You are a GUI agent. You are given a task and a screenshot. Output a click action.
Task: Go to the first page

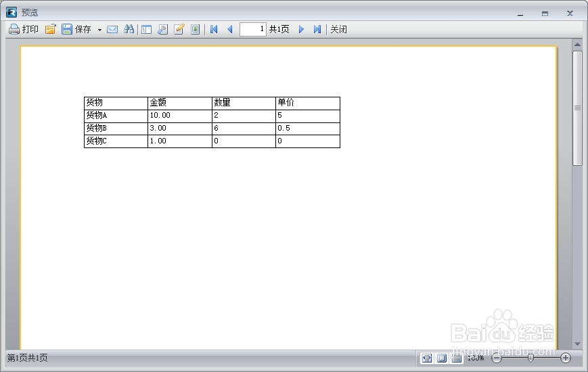(214, 29)
